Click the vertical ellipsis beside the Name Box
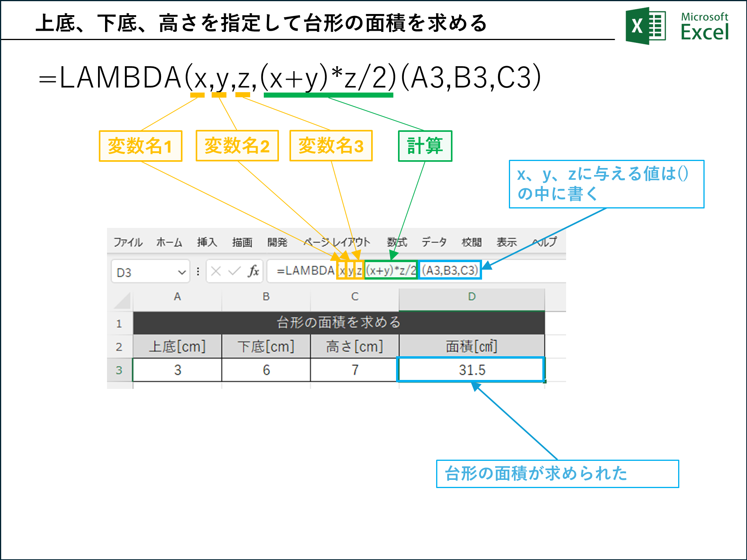 [x=198, y=271]
